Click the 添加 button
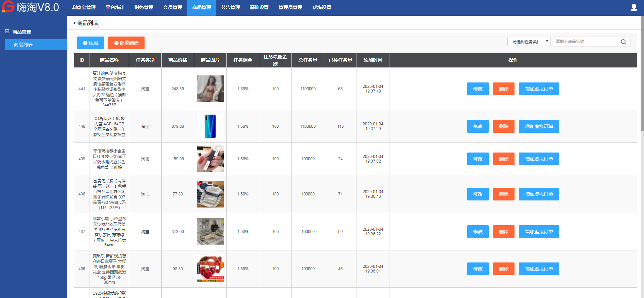 pos(90,43)
